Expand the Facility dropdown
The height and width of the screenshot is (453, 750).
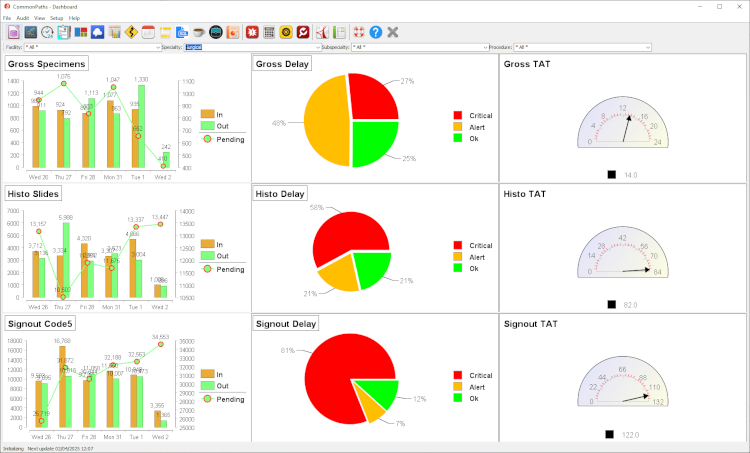click(158, 47)
